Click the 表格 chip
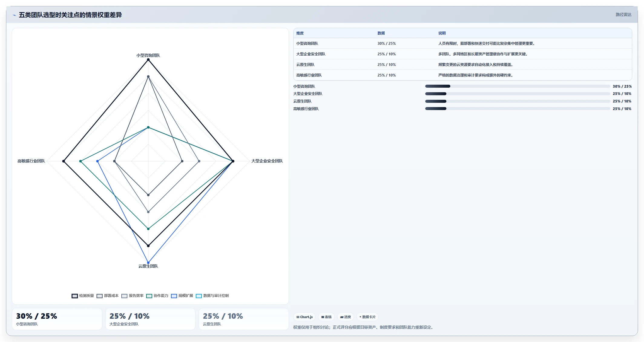The height and width of the screenshot is (342, 644). pyautogui.click(x=326, y=317)
